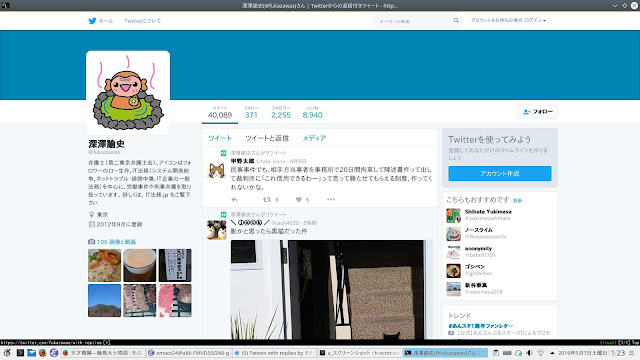The image size is (640, 360).
Task: Click ノースライム avatar in suggestions
Action: point(453,233)
